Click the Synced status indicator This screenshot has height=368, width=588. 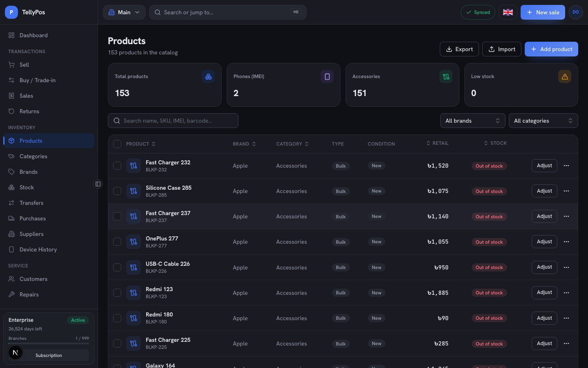click(478, 12)
